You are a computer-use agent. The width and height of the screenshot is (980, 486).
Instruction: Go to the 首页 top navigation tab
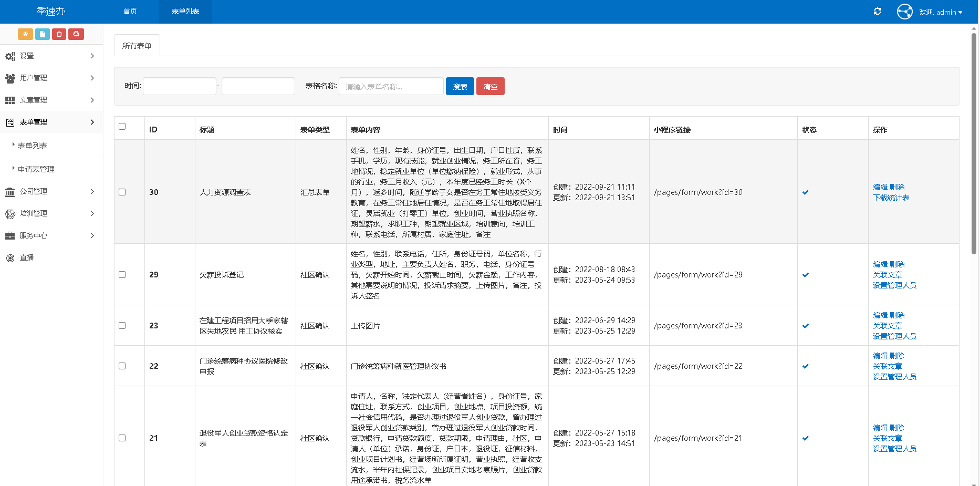tap(130, 12)
